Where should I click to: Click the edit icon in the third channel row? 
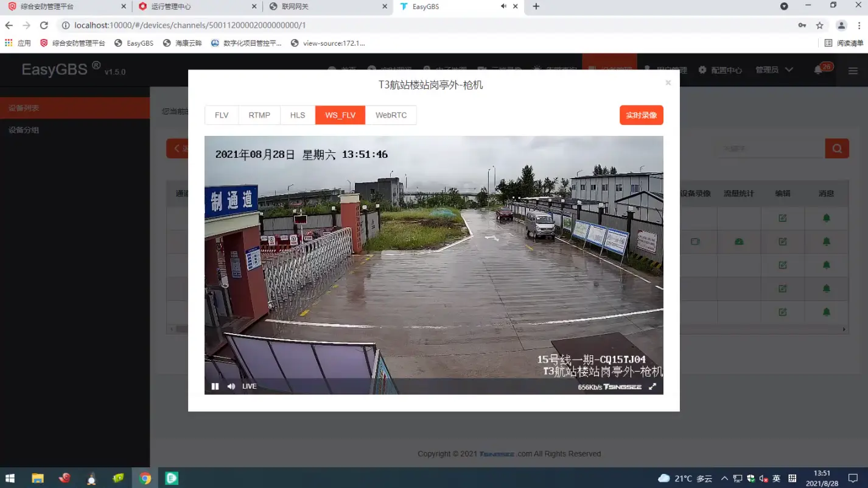pos(783,265)
